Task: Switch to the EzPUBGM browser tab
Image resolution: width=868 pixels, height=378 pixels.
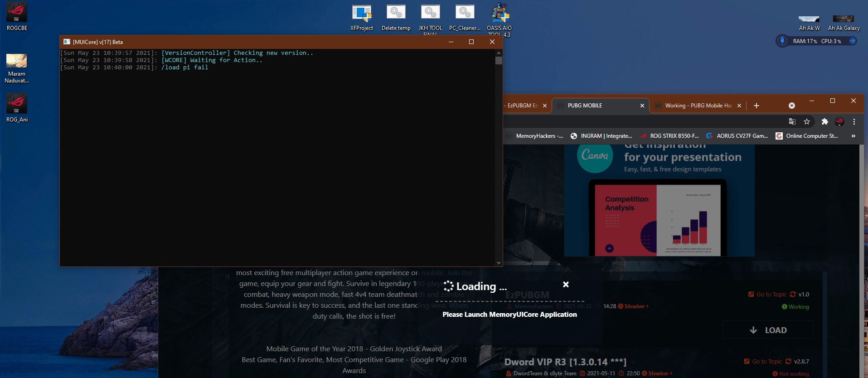Action: (x=522, y=106)
